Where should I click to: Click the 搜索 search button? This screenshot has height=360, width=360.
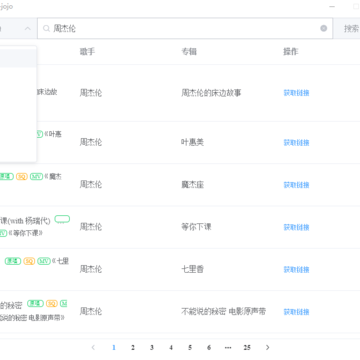point(351,29)
